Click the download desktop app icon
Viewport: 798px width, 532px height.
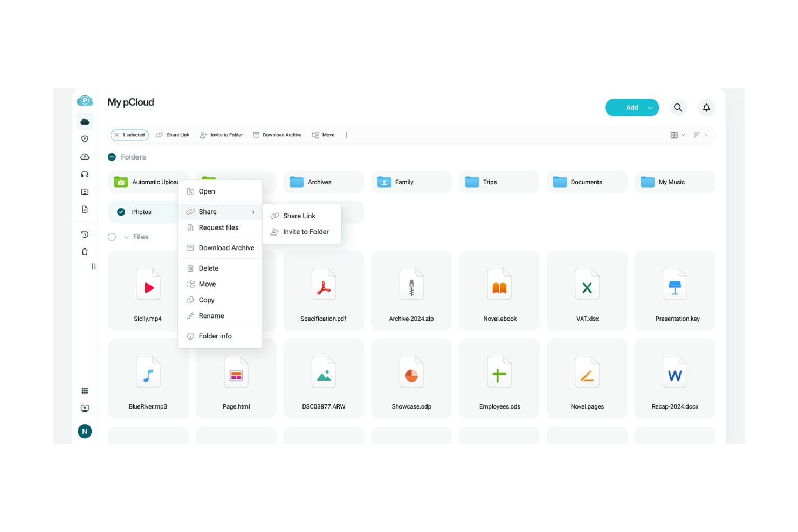point(85,409)
